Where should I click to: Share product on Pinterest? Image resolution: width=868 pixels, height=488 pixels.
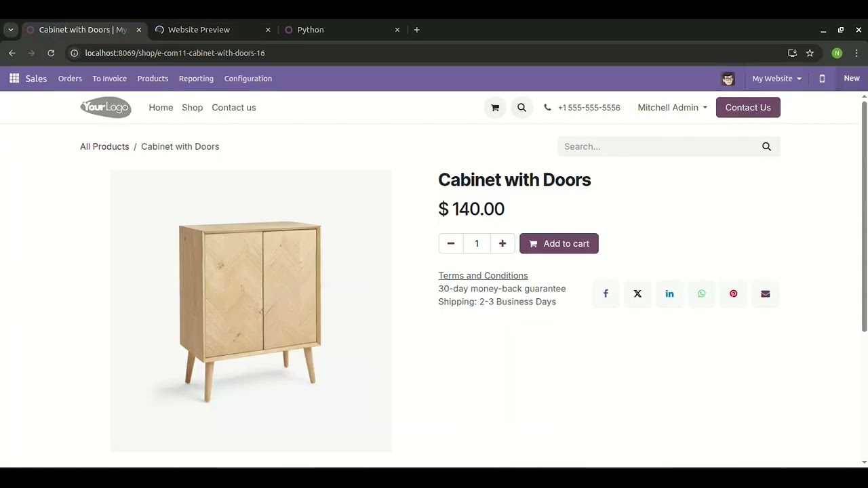click(x=733, y=293)
